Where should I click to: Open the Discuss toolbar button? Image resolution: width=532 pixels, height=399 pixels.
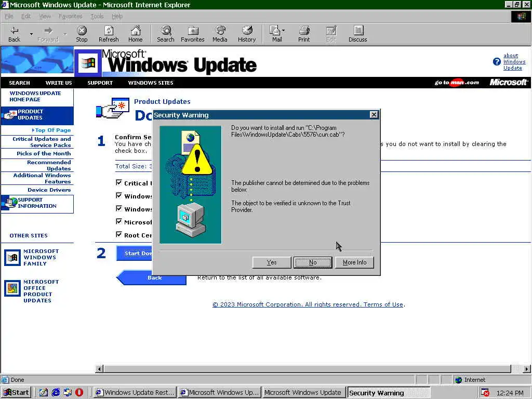(357, 34)
